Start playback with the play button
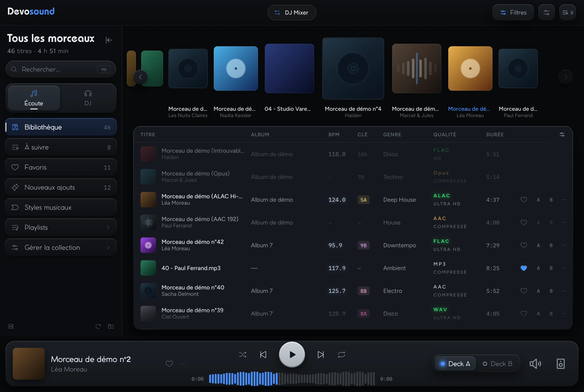Screen dimensions: 584x392 click(x=292, y=354)
